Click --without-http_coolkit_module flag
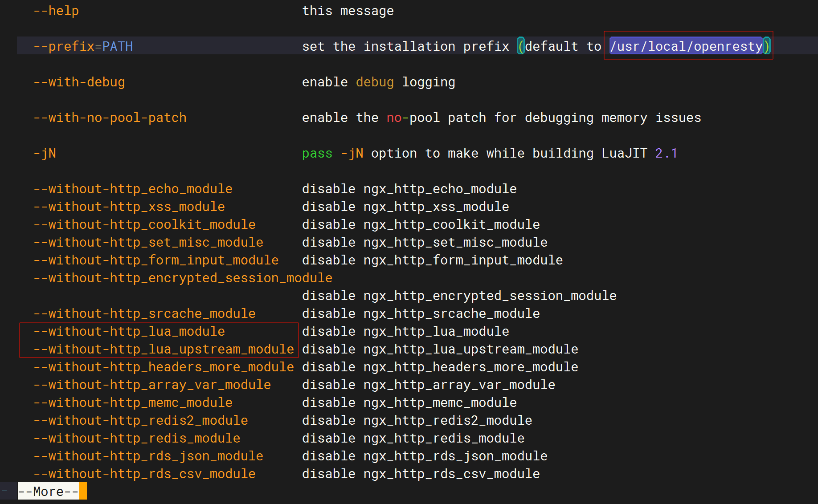Viewport: 818px width, 504px height. [x=145, y=224]
